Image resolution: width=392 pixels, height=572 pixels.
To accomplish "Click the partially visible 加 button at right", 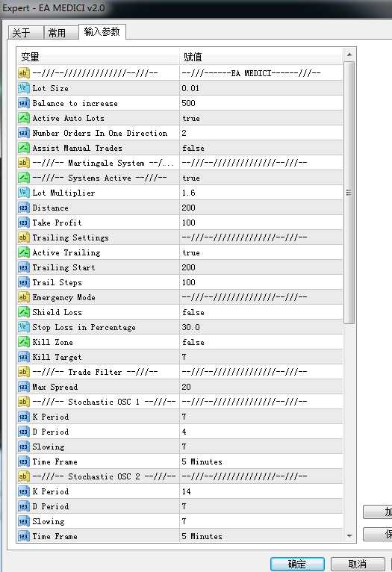I will click(x=378, y=512).
